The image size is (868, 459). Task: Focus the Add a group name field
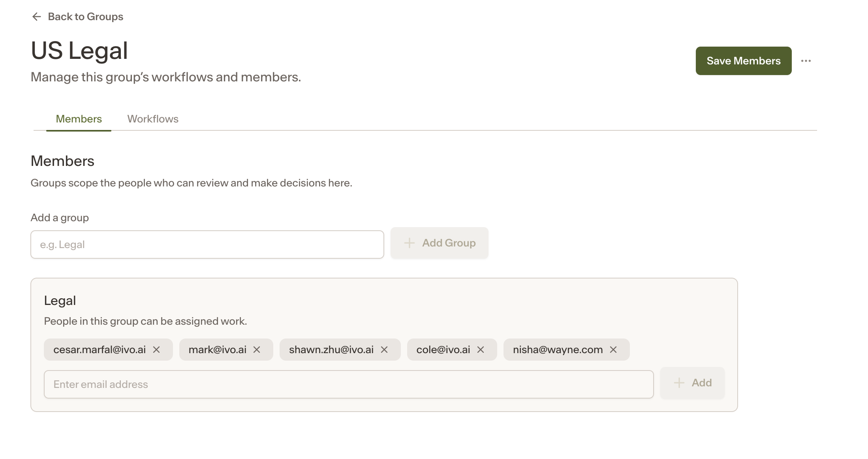(x=207, y=245)
